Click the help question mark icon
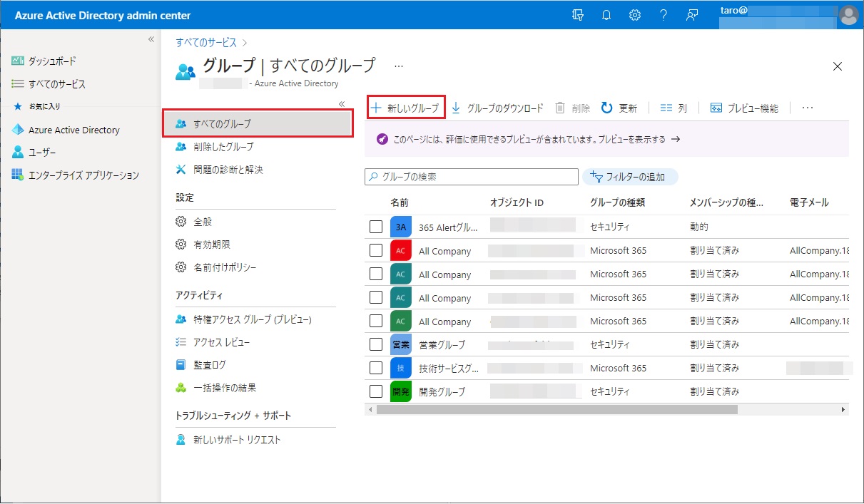 click(x=663, y=15)
